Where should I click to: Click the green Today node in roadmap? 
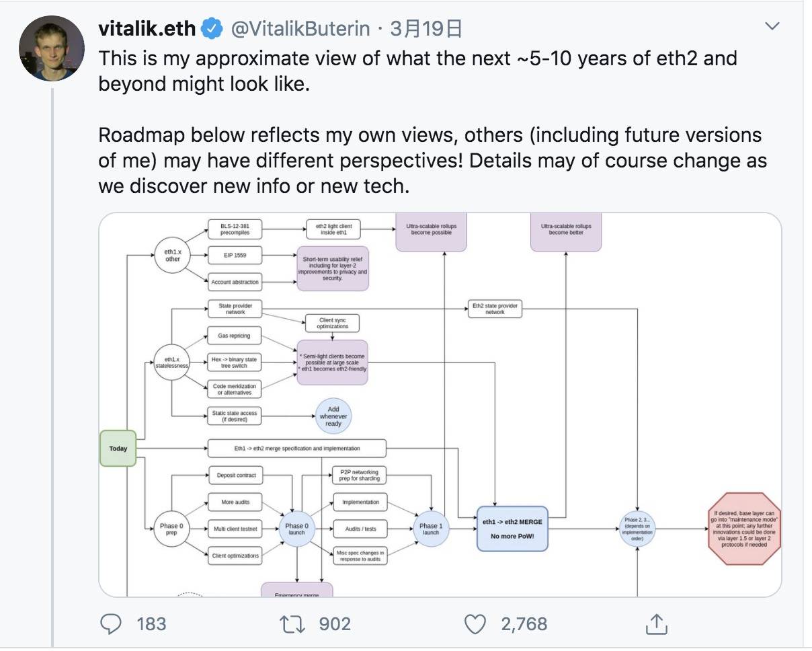[118, 449]
